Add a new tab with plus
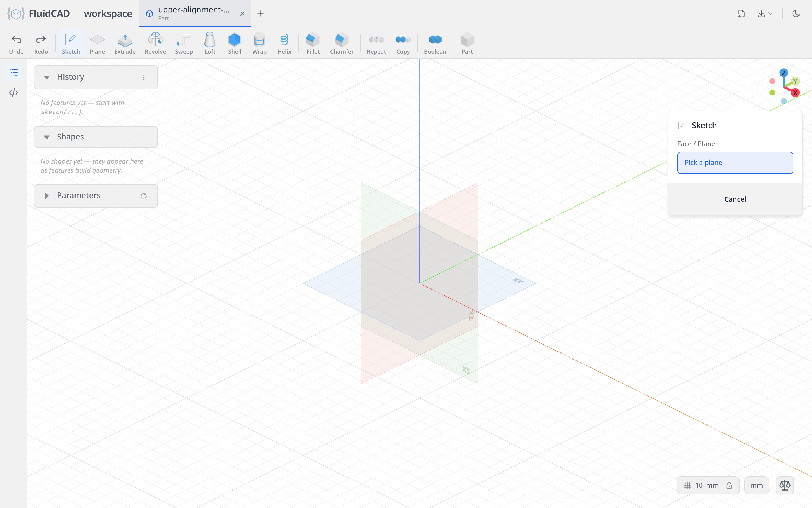 point(261,14)
